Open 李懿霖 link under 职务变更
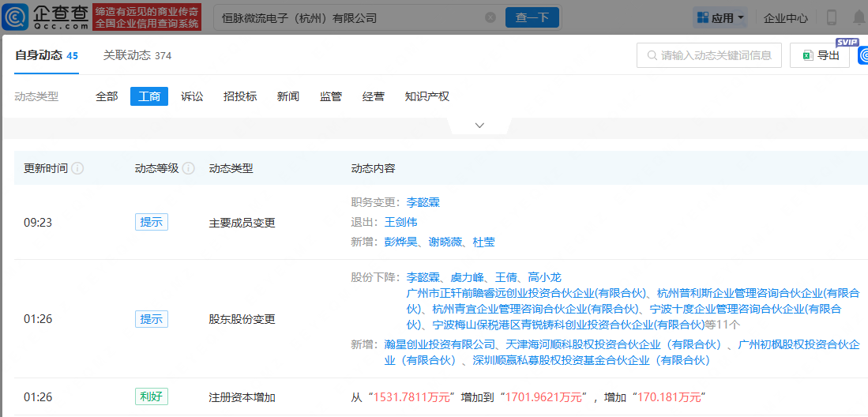868x417 pixels. 423,203
